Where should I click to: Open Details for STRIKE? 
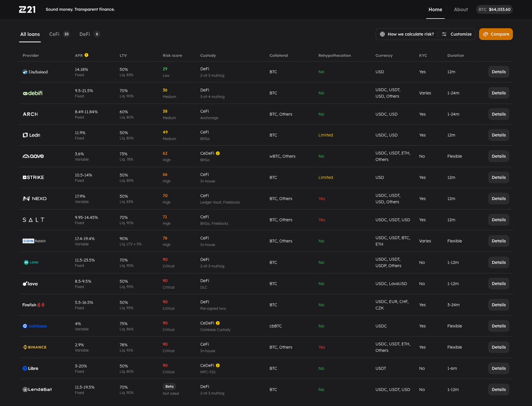(x=499, y=177)
